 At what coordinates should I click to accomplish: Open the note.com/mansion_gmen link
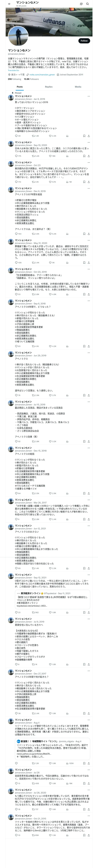pos(42,75)
